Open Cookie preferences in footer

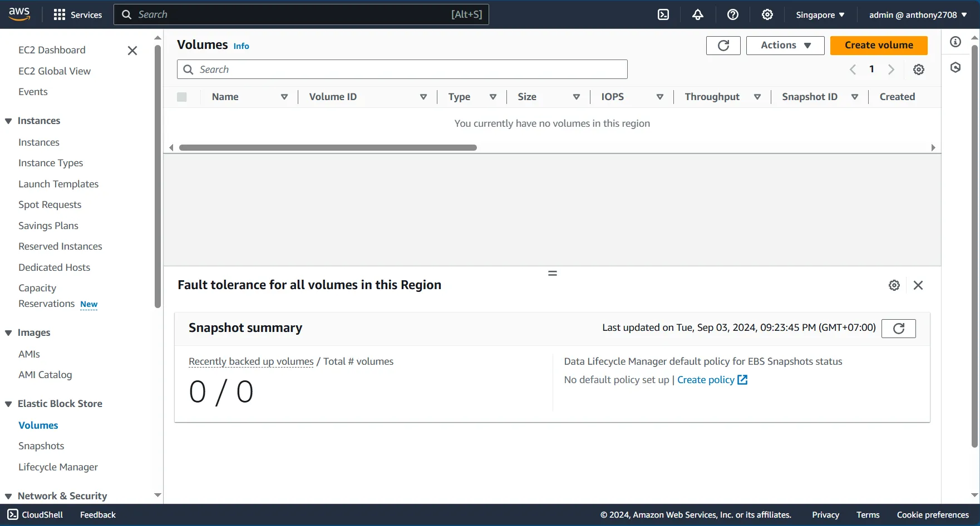(x=933, y=515)
